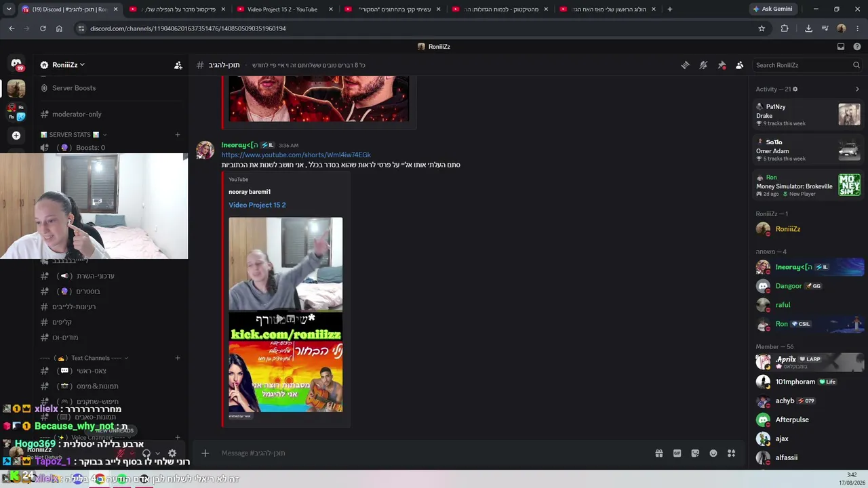Open the headphones output options arrow
This screenshot has height=488, width=868.
[157, 453]
